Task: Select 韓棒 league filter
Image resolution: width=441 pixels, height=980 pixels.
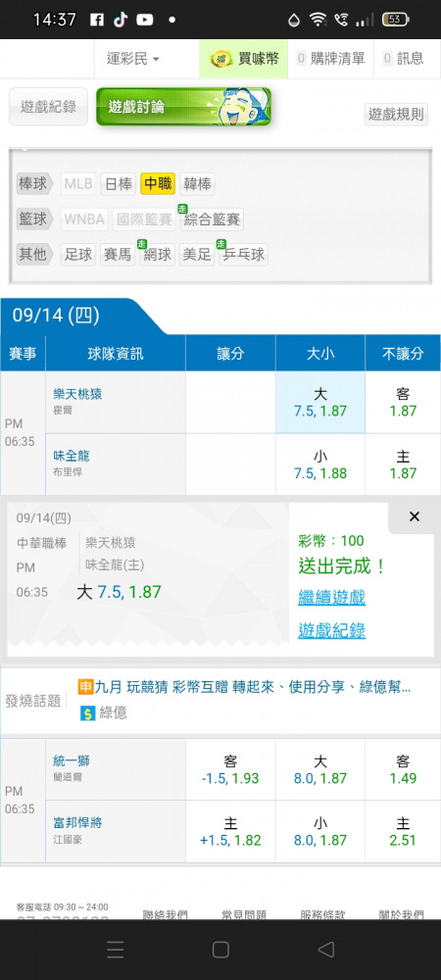Action: pyautogui.click(x=197, y=184)
